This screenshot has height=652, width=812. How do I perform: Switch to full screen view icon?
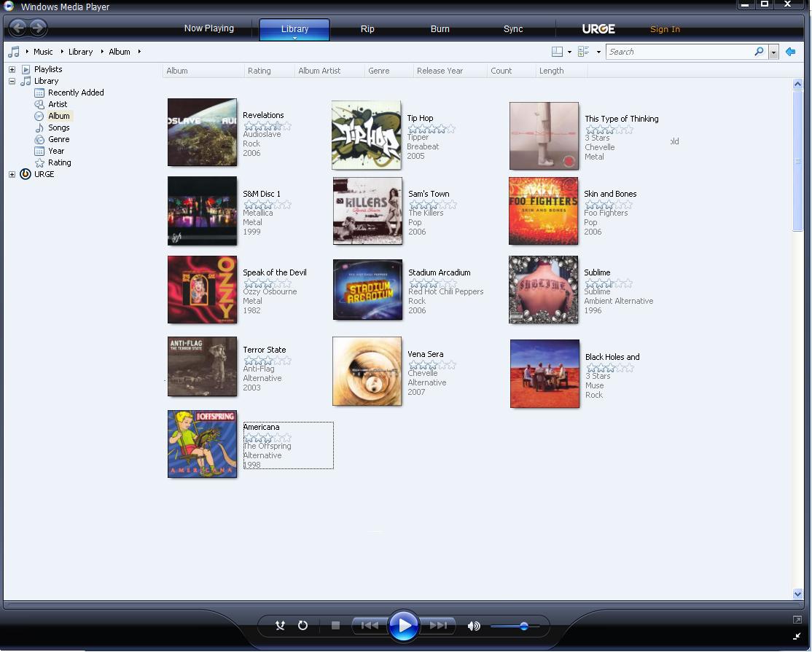tap(797, 619)
